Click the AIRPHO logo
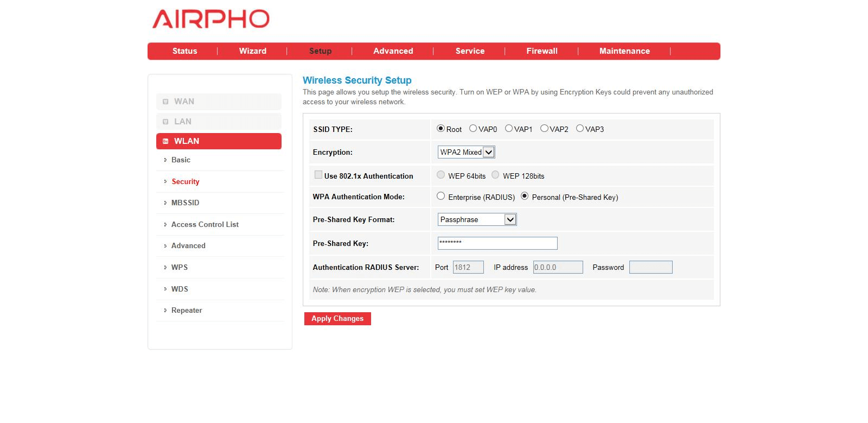Screen dimensions: 868x423 pos(210,19)
